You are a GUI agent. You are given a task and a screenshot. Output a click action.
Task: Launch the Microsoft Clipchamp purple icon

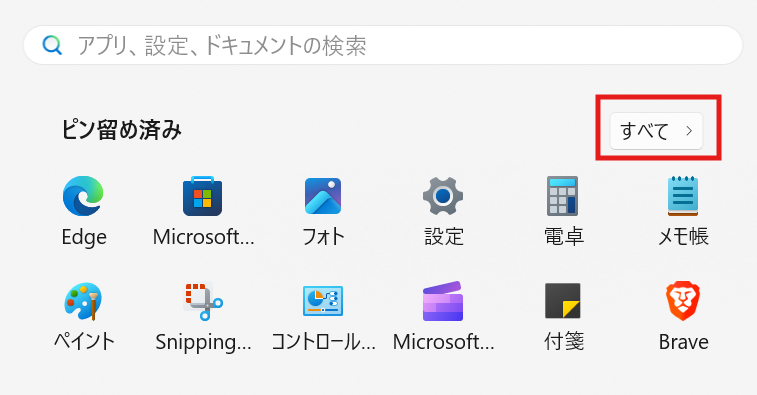443,301
